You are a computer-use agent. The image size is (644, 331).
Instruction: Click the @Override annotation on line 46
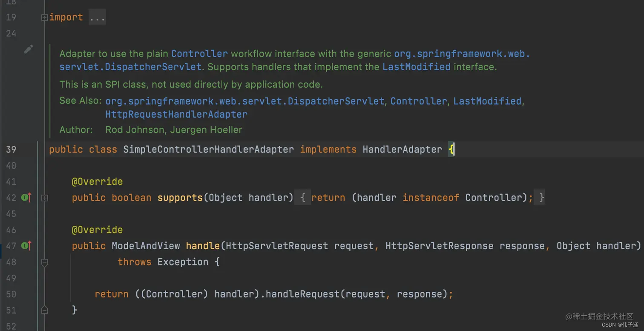(x=97, y=230)
